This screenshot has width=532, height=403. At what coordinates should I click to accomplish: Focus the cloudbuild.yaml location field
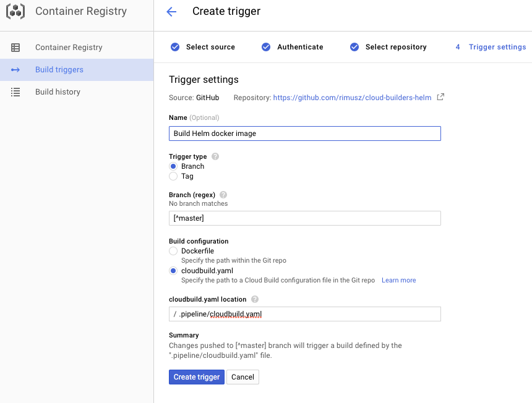pyautogui.click(x=305, y=314)
